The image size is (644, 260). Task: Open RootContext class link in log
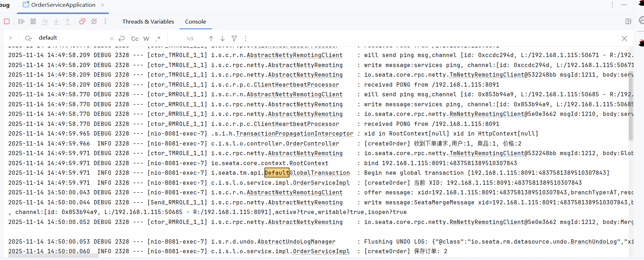[x=309, y=163]
